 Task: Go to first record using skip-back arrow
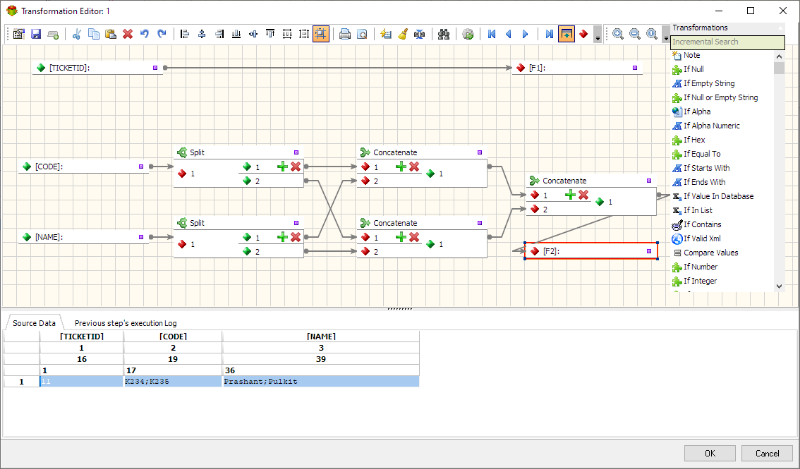pos(491,34)
